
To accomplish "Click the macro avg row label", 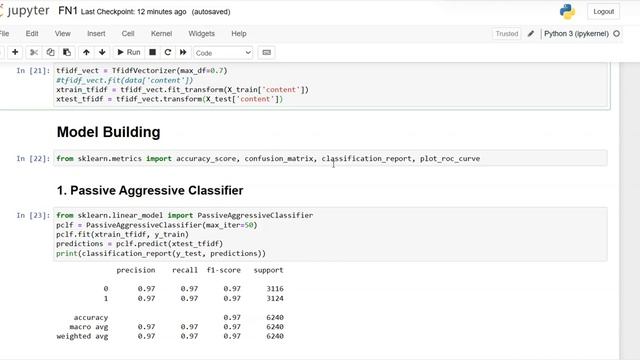I will coord(89,327).
